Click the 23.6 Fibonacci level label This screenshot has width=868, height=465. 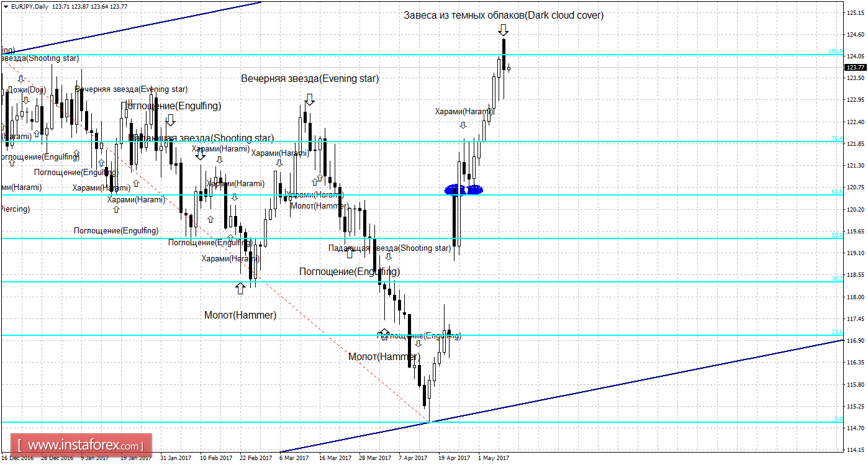pyautogui.click(x=837, y=332)
